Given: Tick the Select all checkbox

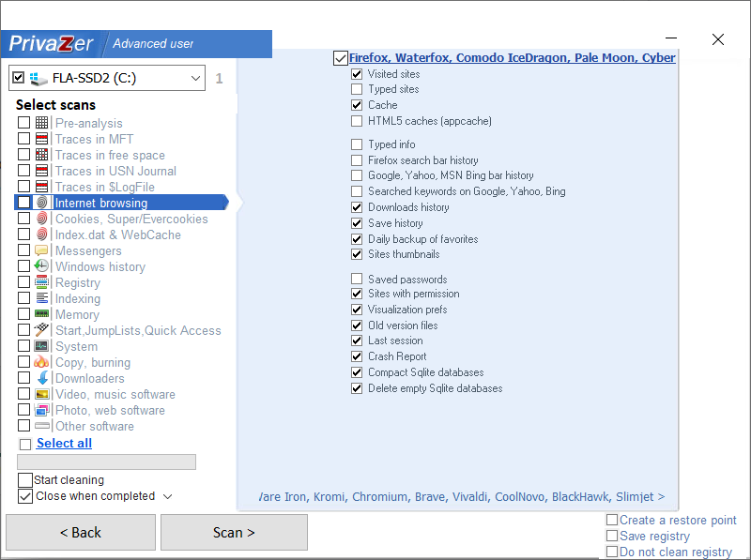Looking at the screenshot, I should pyautogui.click(x=25, y=445).
